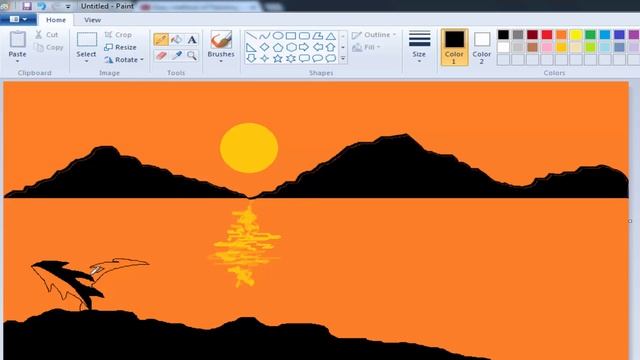
Task: Pick the black color swatch
Action: pyautogui.click(x=503, y=35)
